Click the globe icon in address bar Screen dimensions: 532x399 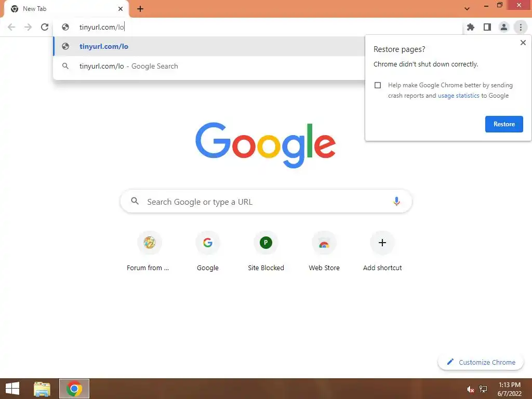(x=65, y=27)
